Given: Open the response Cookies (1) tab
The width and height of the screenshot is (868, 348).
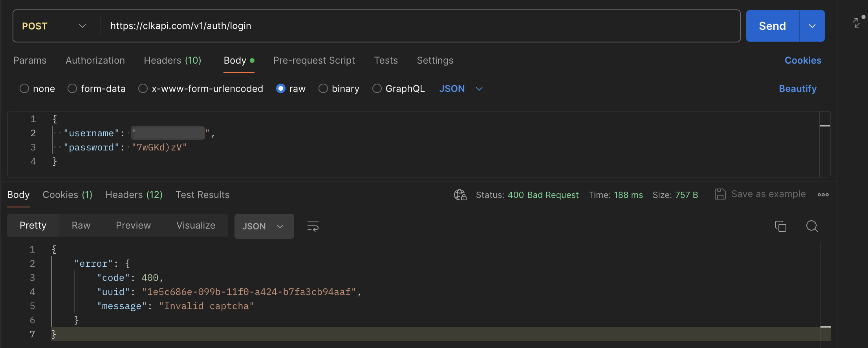Looking at the screenshot, I should pos(68,195).
